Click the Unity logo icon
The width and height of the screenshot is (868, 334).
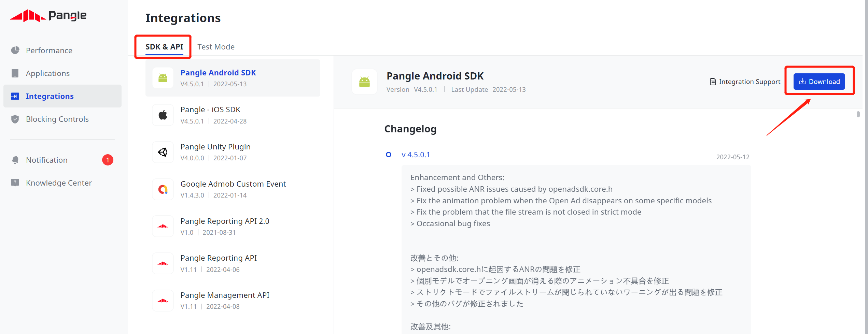coord(163,152)
